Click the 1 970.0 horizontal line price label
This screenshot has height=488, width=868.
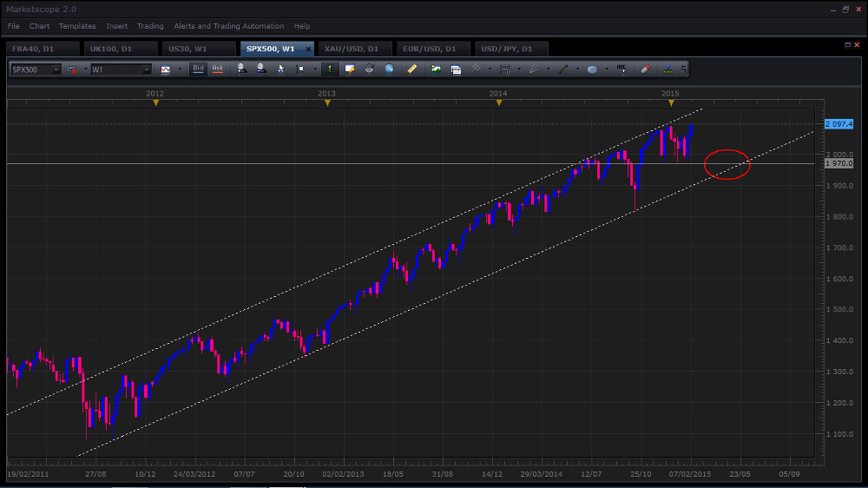(x=838, y=163)
